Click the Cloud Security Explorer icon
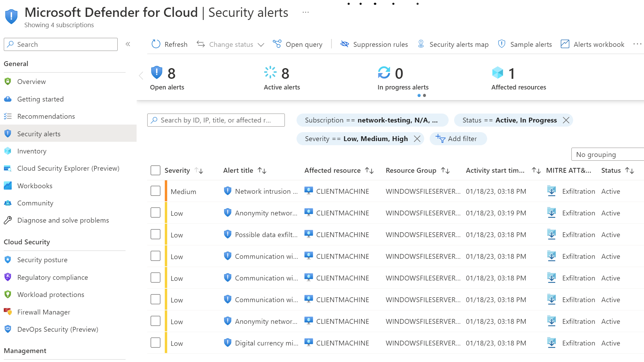This screenshot has height=362, width=644. (x=8, y=168)
